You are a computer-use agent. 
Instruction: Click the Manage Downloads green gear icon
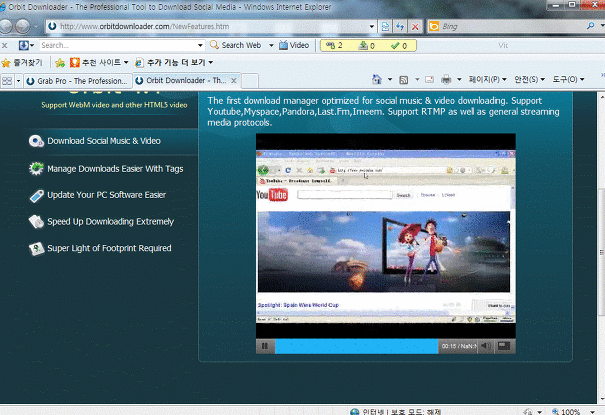36,169
